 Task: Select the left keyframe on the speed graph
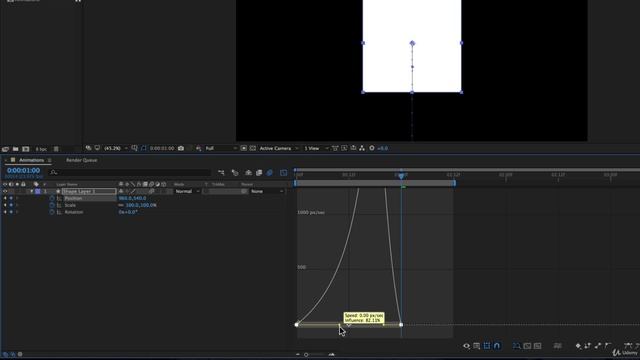297,325
